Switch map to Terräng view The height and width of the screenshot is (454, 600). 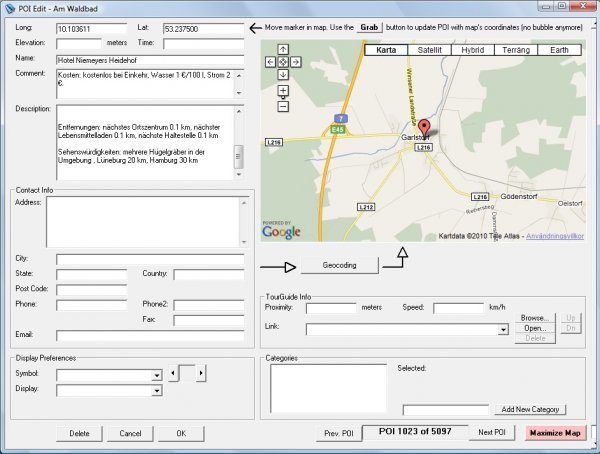click(x=517, y=49)
